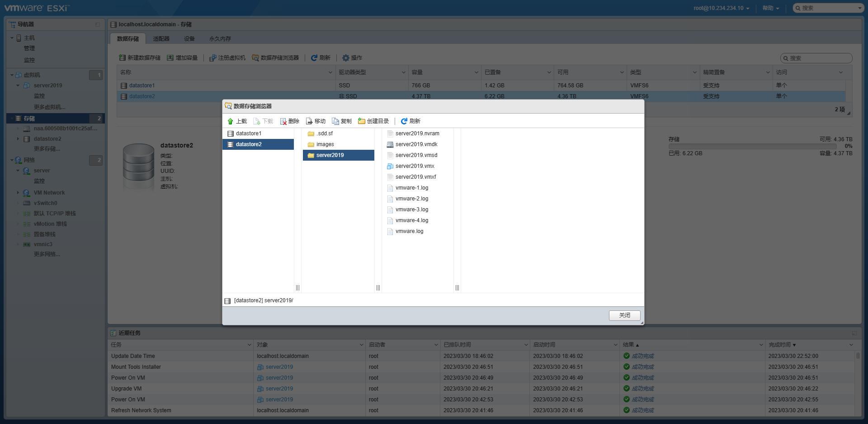
Task: Select the server2019.vmx file icon
Action: coord(390,166)
